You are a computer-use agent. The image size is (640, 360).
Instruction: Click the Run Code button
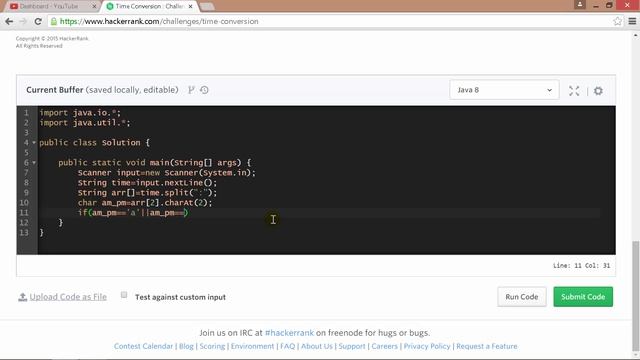522,297
